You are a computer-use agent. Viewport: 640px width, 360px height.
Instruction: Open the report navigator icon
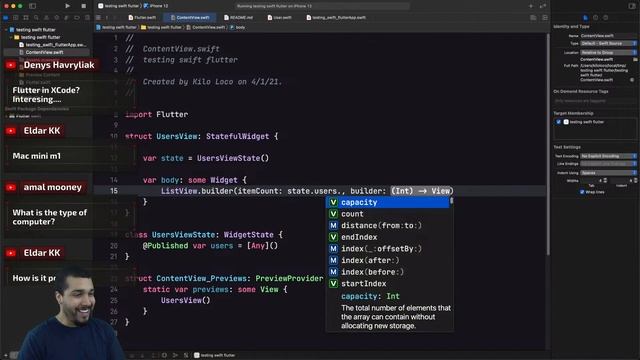pos(87,18)
